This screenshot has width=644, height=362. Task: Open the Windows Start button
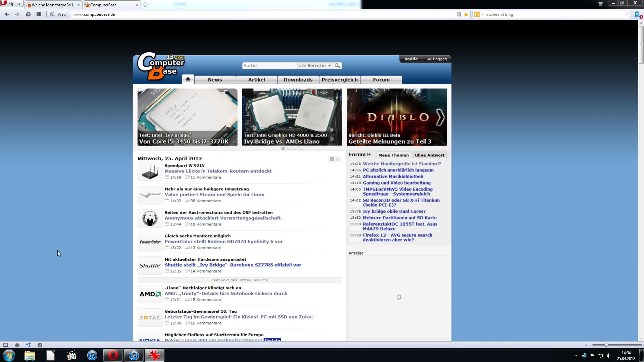click(9, 355)
